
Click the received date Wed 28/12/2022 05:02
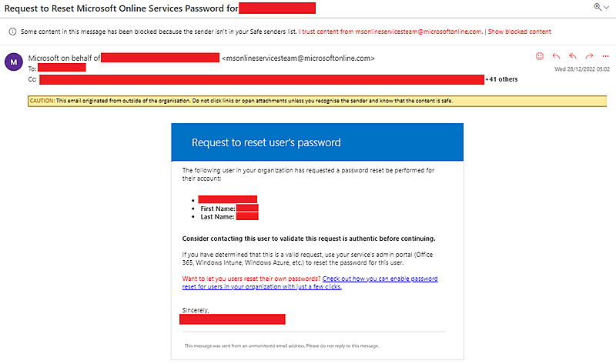(582, 69)
